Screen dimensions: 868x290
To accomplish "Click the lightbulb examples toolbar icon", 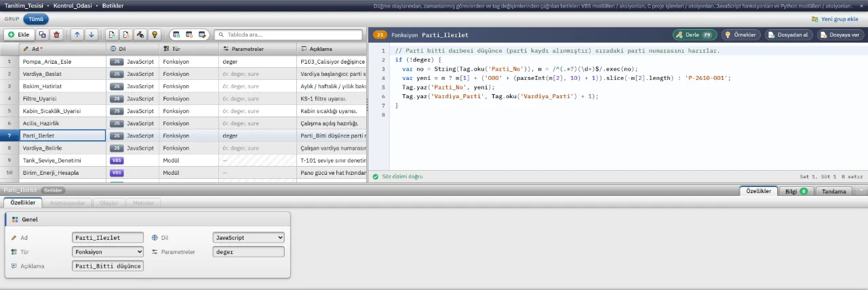I will [x=155, y=34].
